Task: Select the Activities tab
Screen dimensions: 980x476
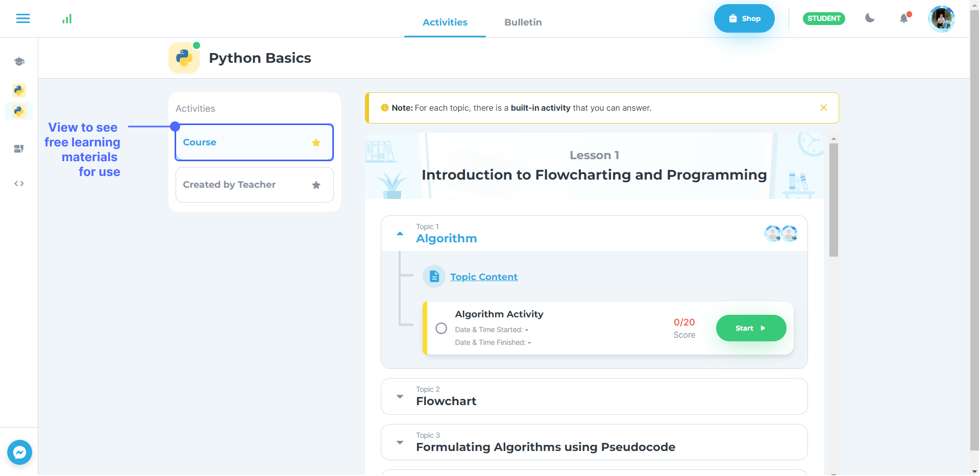Action: click(445, 22)
